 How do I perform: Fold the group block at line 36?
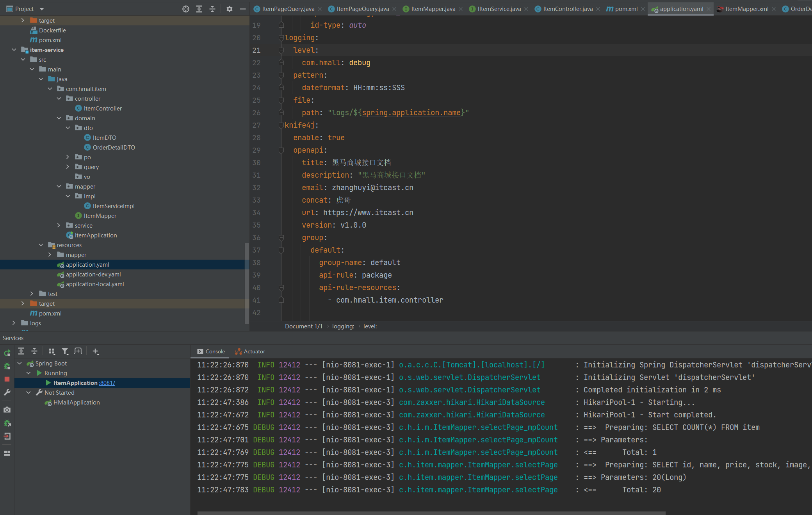(281, 238)
